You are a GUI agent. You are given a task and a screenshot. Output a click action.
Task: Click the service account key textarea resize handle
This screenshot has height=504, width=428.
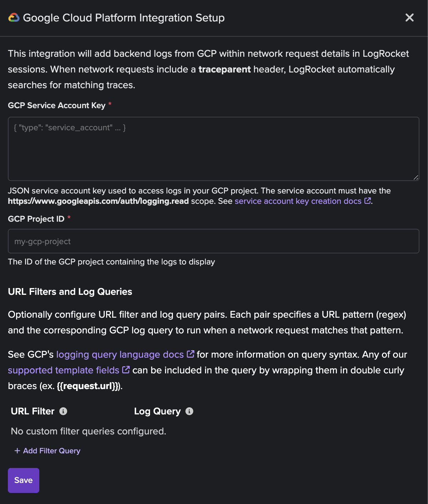[415, 177]
